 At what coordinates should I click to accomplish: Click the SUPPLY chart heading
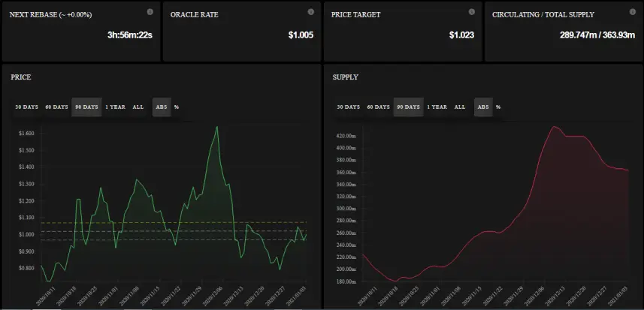[x=346, y=77]
